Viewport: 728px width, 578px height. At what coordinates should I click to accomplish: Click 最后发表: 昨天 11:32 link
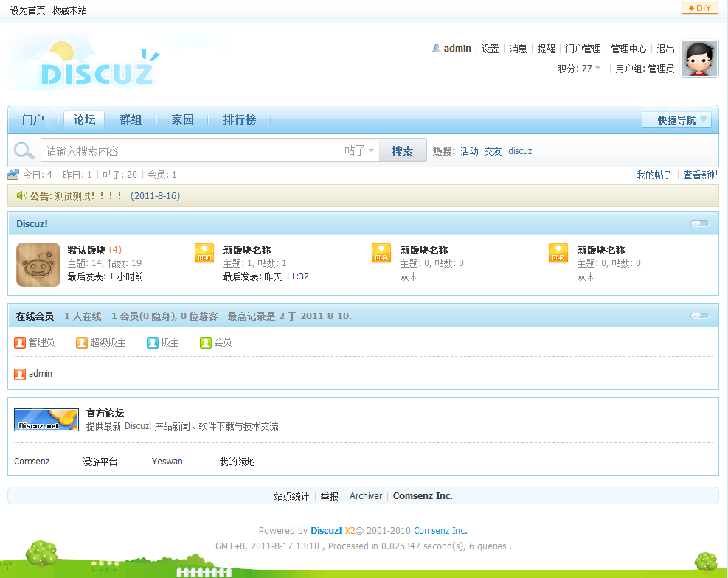click(266, 277)
